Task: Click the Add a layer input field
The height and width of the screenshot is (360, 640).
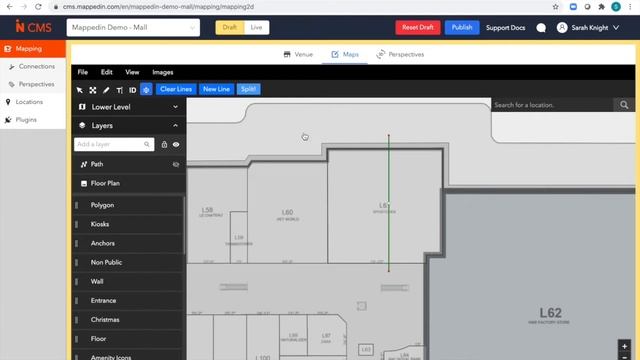Action: click(x=114, y=144)
